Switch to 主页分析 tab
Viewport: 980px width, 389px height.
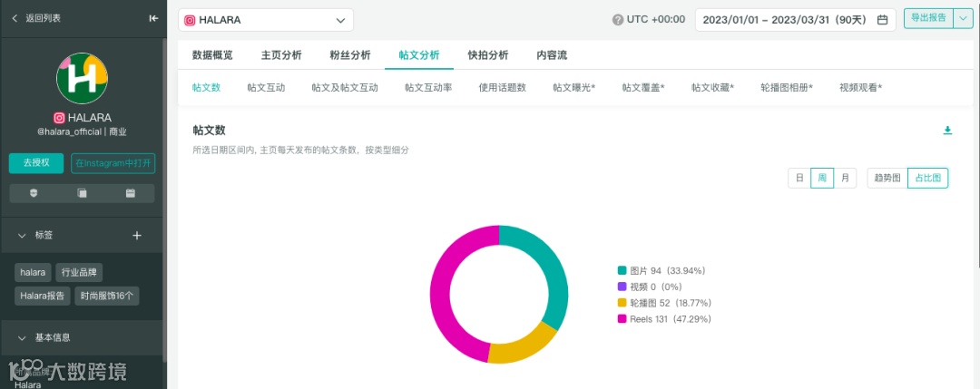tap(281, 55)
